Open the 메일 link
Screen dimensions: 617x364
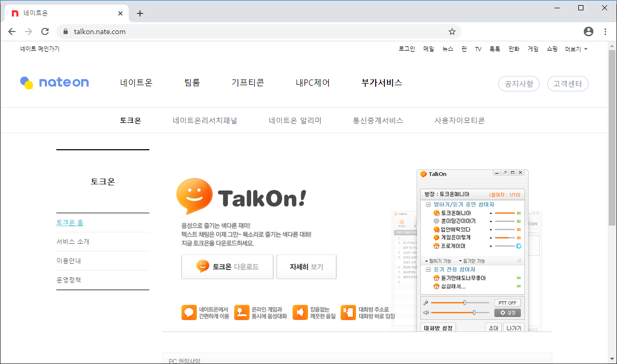coord(428,49)
